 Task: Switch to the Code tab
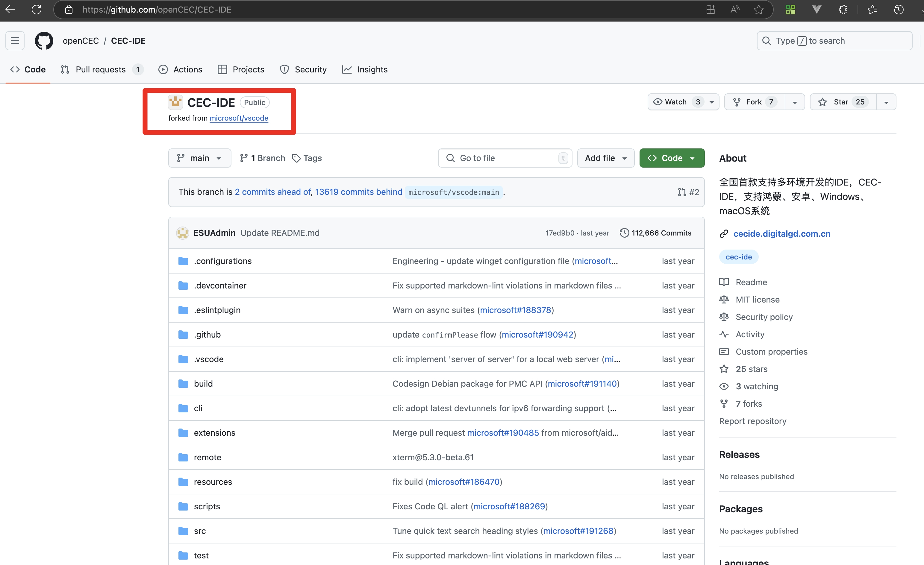pos(28,69)
